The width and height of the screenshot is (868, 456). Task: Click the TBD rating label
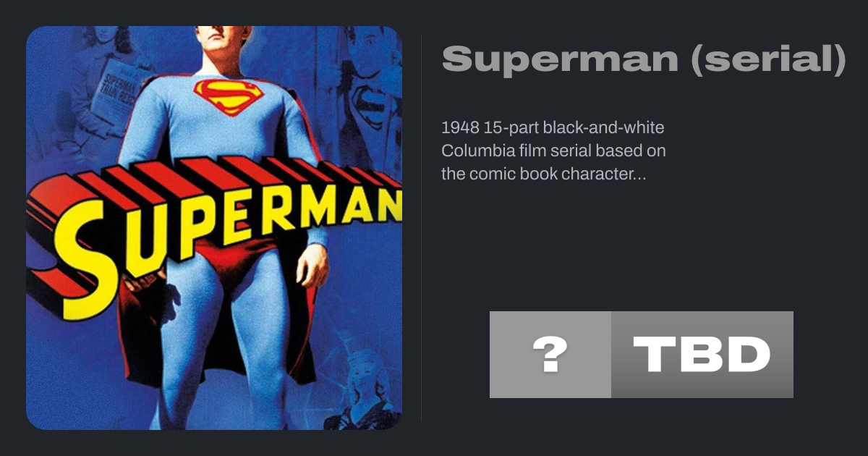click(x=702, y=355)
